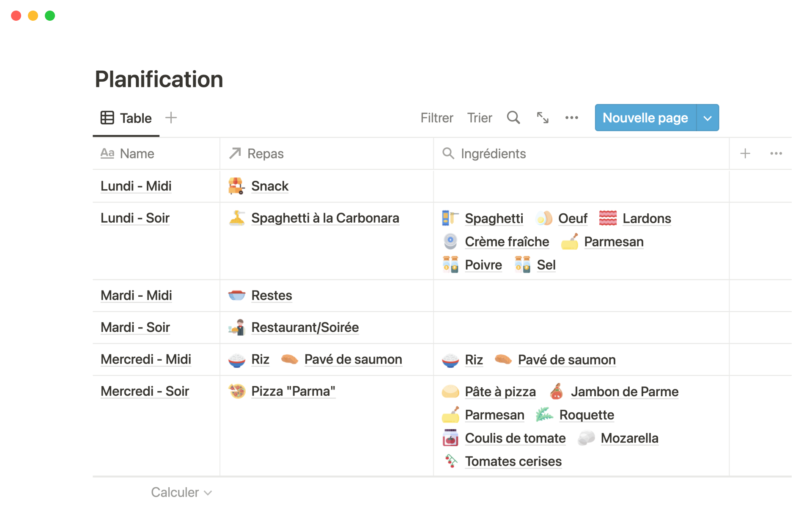Expand the Nouvelle page dropdown arrow
Viewport: 812px width, 508px height.
coord(708,118)
